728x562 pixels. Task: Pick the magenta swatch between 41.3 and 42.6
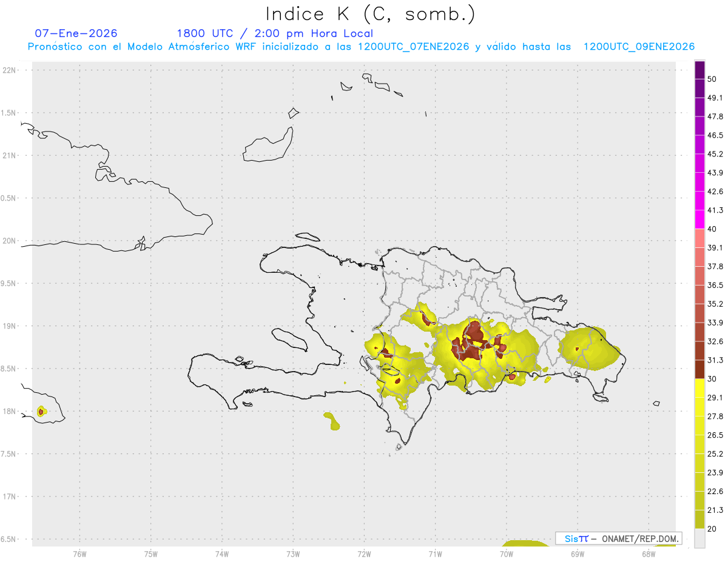point(699,201)
